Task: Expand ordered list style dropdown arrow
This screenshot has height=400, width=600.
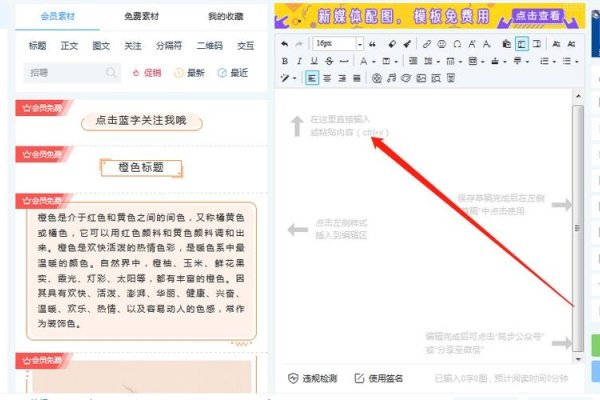Action: pyautogui.click(x=554, y=62)
